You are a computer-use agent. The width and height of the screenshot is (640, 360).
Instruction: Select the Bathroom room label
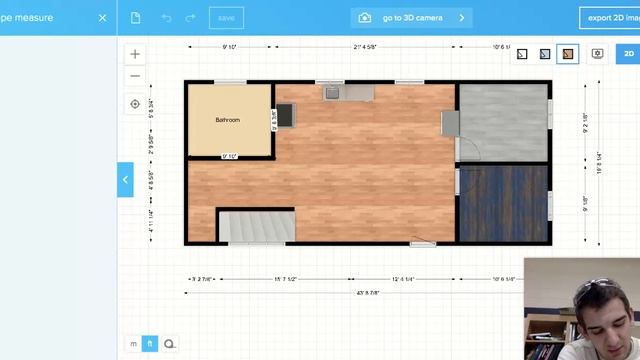[228, 120]
